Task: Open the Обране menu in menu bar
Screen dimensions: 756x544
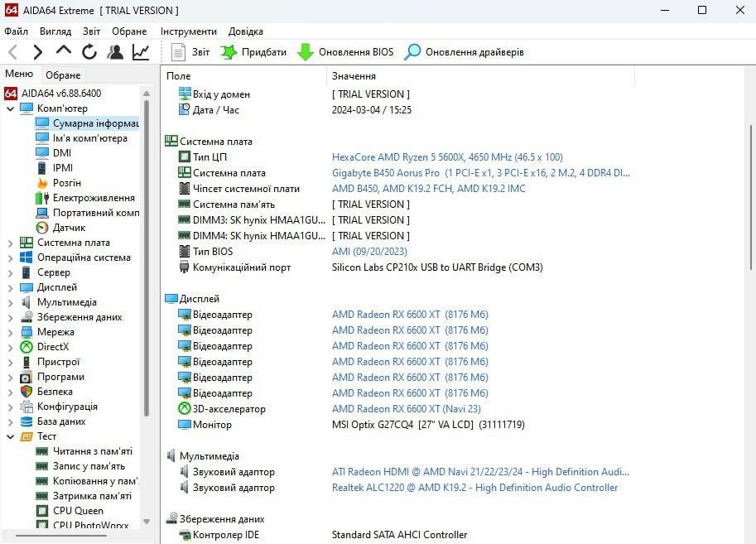Action: coord(129,31)
